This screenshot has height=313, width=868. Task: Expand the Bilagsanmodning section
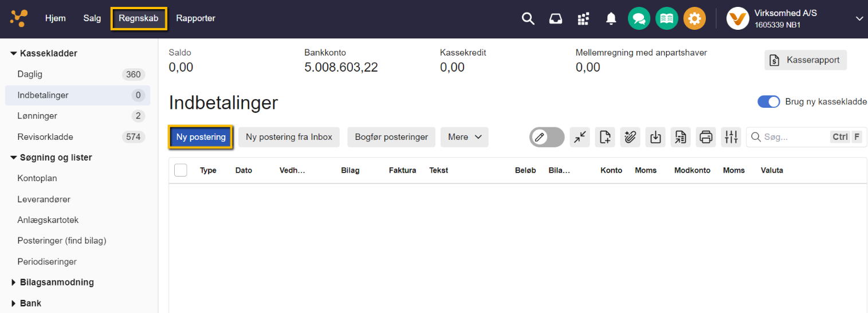coord(56,282)
